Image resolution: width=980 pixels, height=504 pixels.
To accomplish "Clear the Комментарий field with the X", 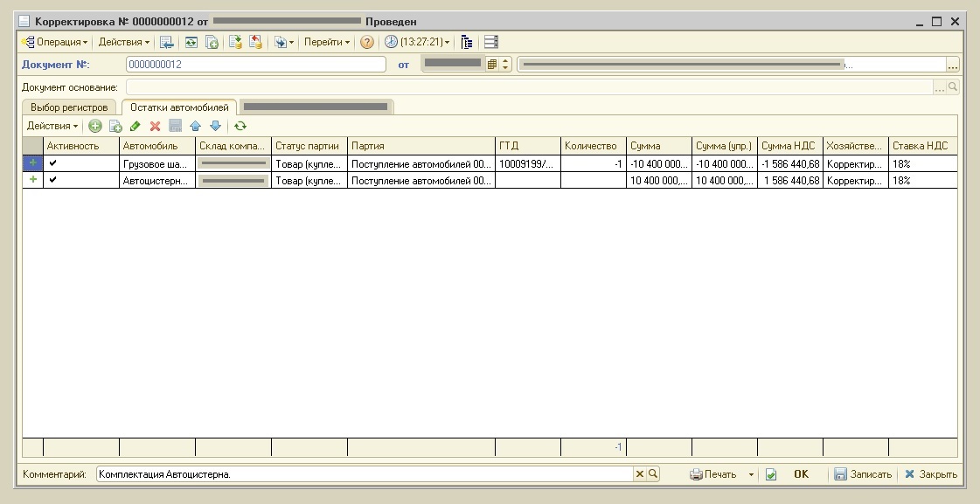I will point(639,474).
